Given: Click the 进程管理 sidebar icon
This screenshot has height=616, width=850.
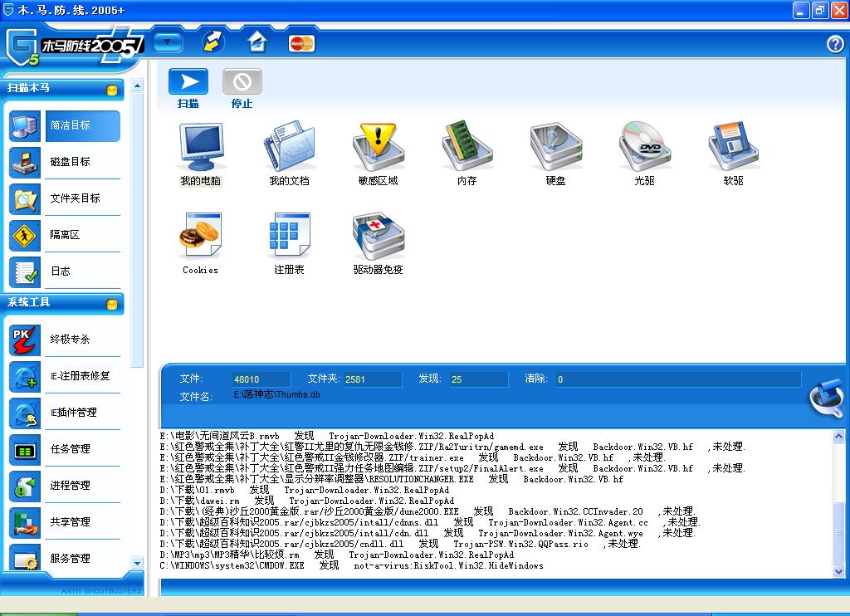Looking at the screenshot, I should [25, 486].
